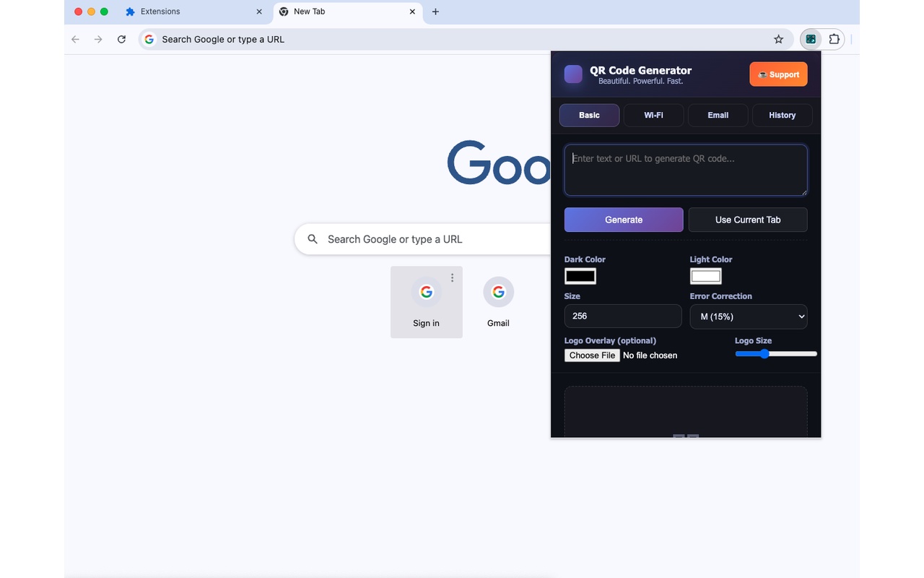Screen dimensions: 924x578
Task: Go back to the previous page
Action: tap(75, 39)
